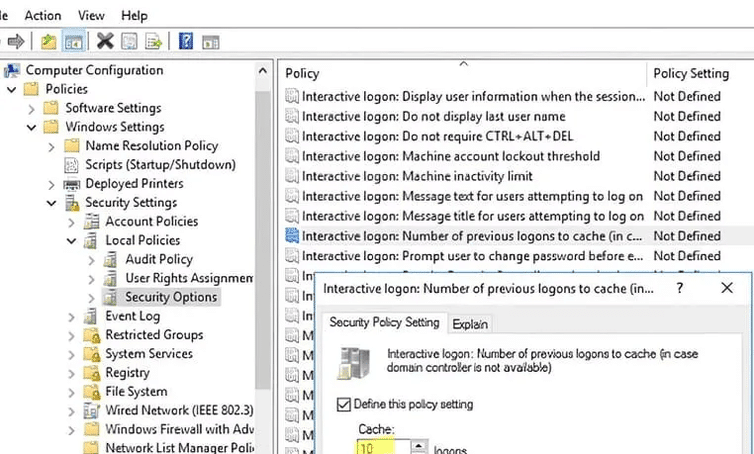Click the Export List toolbar icon
This screenshot has height=454, width=754.
point(154,41)
